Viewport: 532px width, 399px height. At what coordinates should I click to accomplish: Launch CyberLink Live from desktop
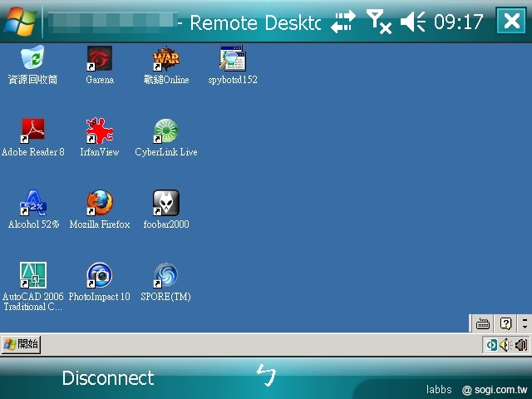tap(165, 131)
